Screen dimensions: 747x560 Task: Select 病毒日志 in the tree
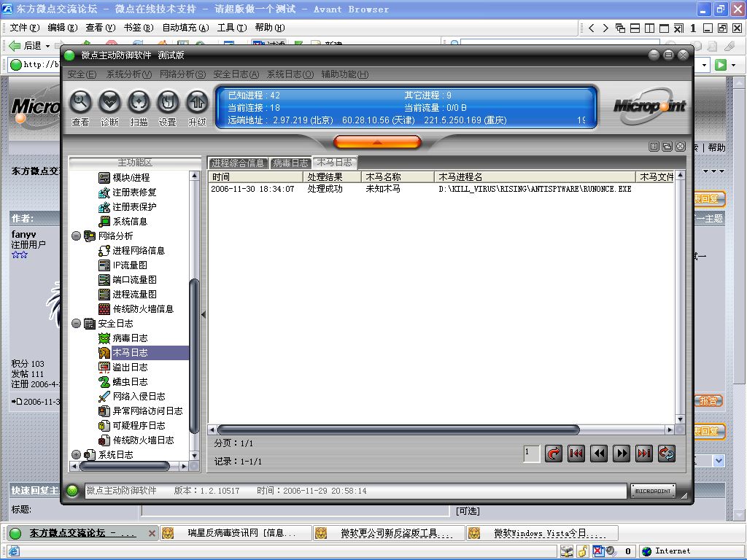pyautogui.click(x=123, y=338)
